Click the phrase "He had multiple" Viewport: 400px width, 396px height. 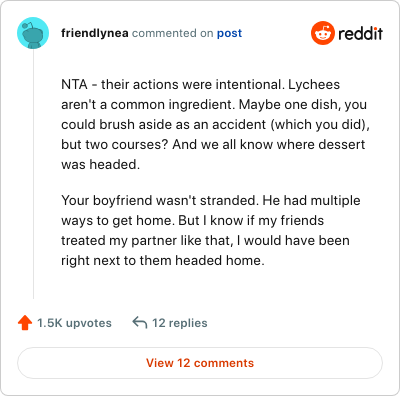pos(311,201)
